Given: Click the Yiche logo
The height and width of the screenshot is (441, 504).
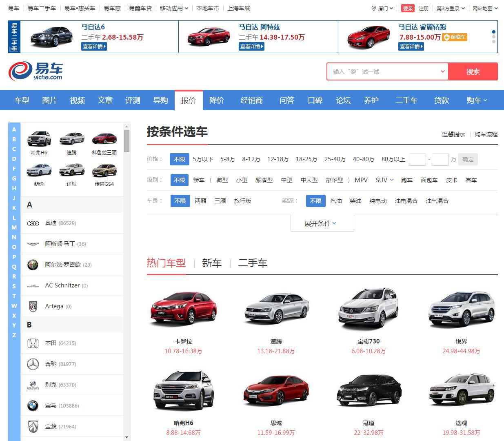Looking at the screenshot, I should [36, 71].
